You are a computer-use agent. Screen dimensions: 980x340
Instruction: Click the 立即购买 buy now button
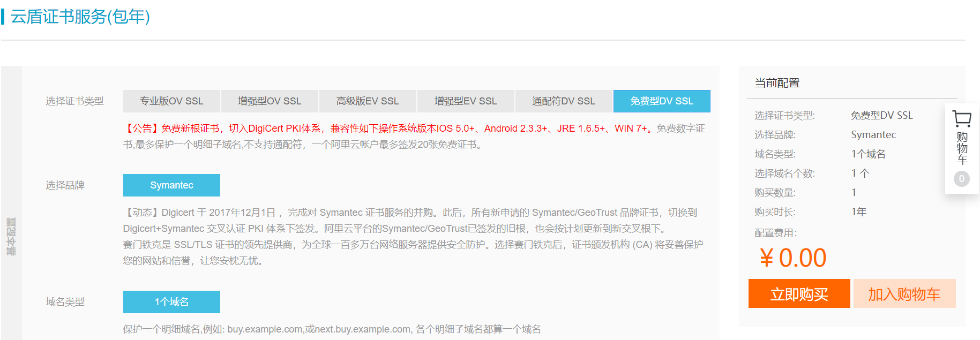pos(799,293)
